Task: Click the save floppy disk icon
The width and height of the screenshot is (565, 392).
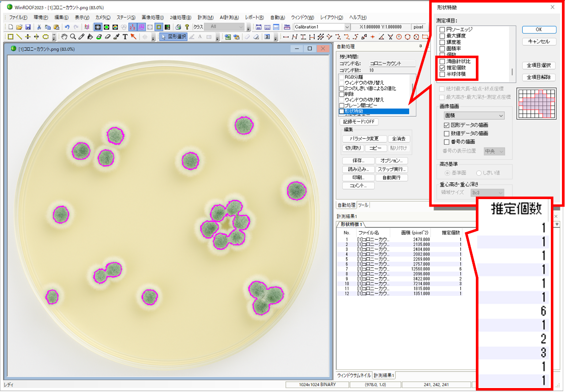Action: (x=28, y=27)
